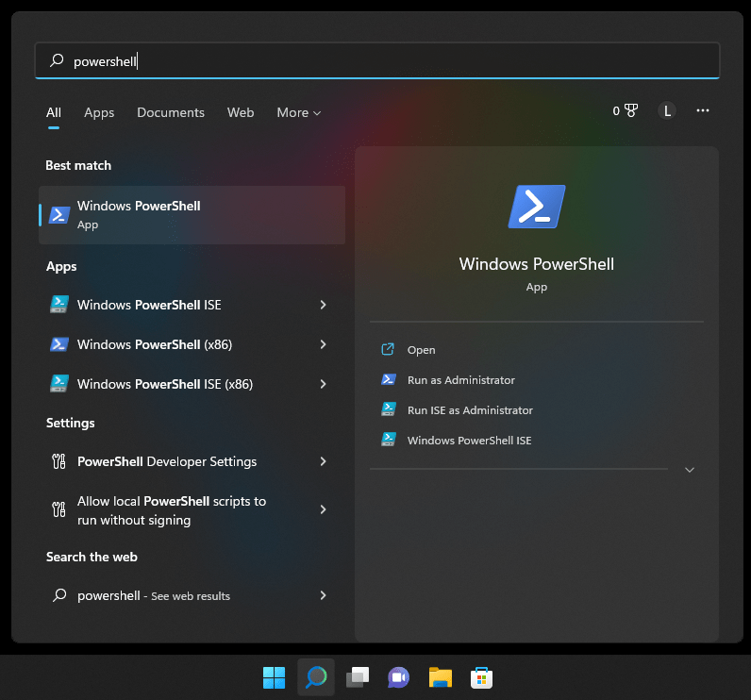Viewport: 751px width, 700px height.
Task: Switch to the Documents tab
Action: tap(171, 112)
